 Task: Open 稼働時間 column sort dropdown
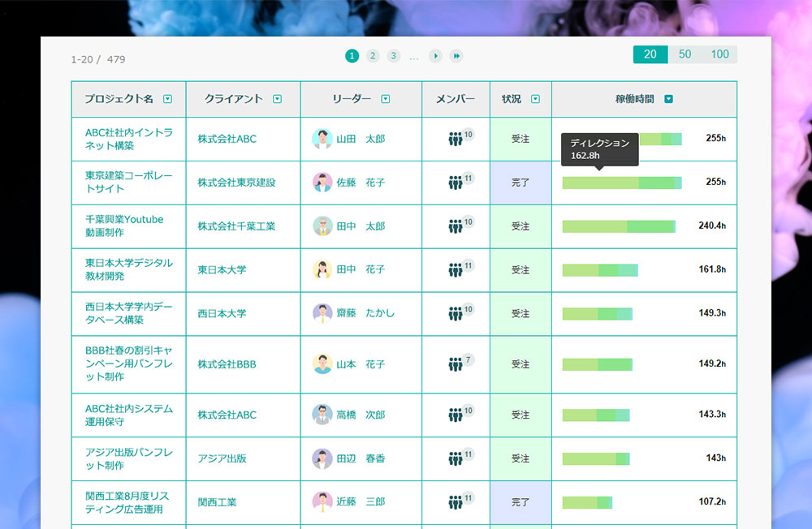click(668, 99)
